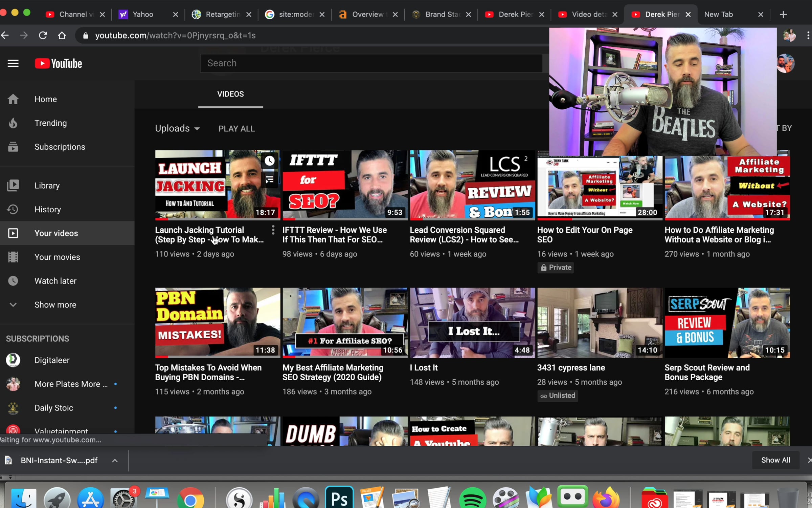The width and height of the screenshot is (812, 508).
Task: Open Your movies in the sidebar
Action: (67, 257)
